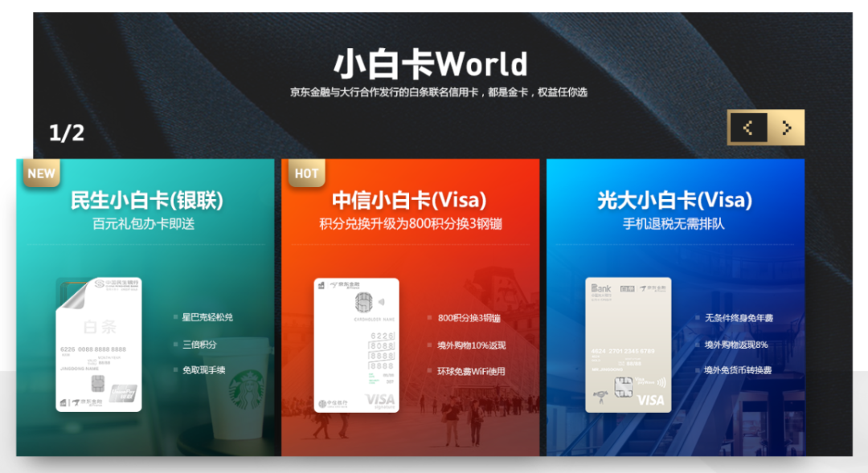Click the 中信 Visa credit card image
868x473 pixels.
pyautogui.click(x=357, y=345)
